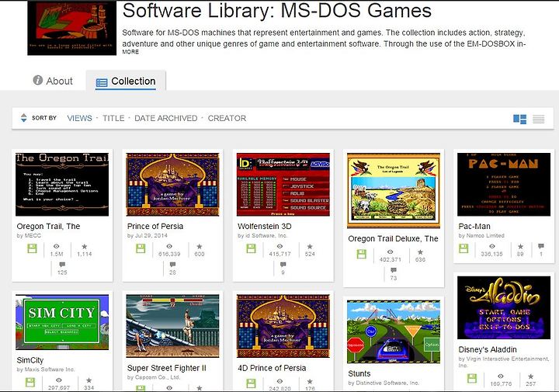Click floppy disk icon on Pac-Man card

(x=464, y=248)
